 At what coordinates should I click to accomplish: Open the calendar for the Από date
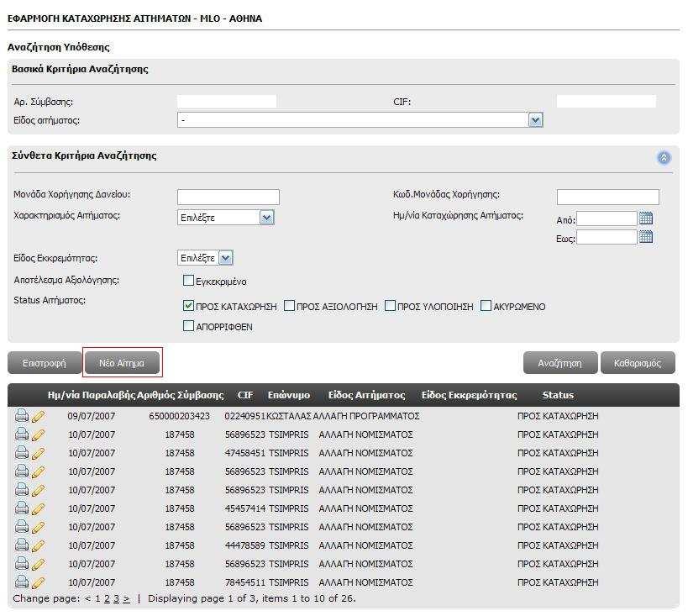pyautogui.click(x=646, y=218)
